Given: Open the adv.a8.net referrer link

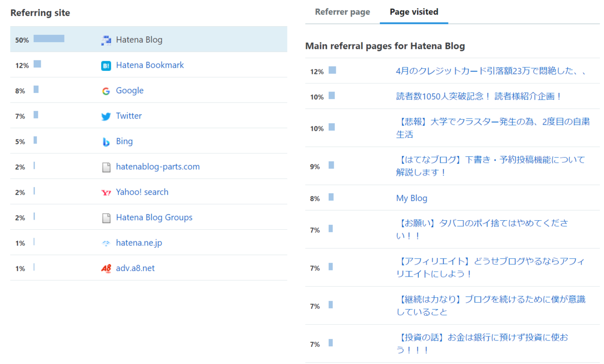Looking at the screenshot, I should [135, 268].
